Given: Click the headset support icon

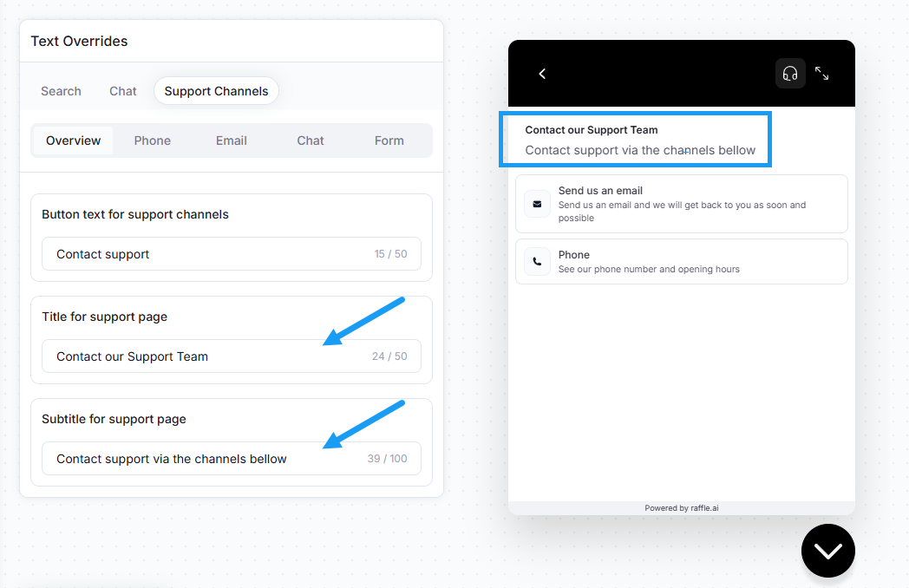Looking at the screenshot, I should (x=790, y=74).
